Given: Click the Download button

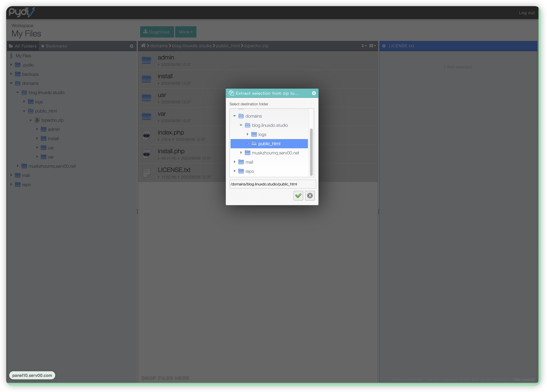Looking at the screenshot, I should (157, 32).
